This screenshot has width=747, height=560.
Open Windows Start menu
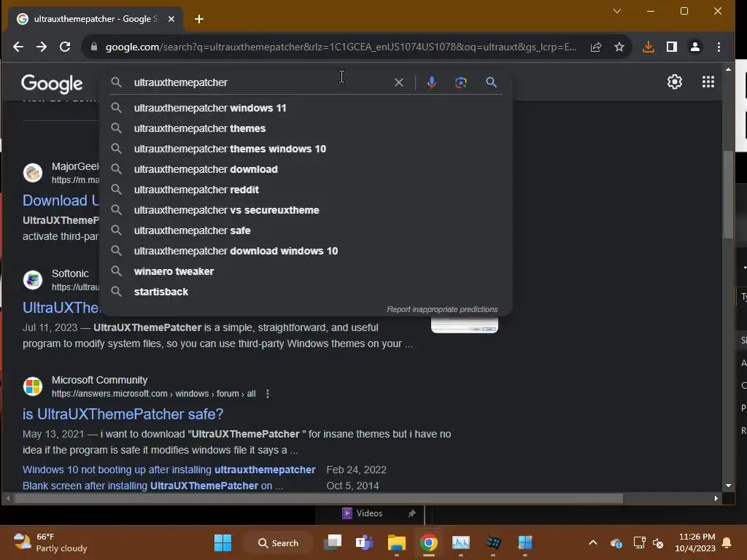[x=222, y=542]
